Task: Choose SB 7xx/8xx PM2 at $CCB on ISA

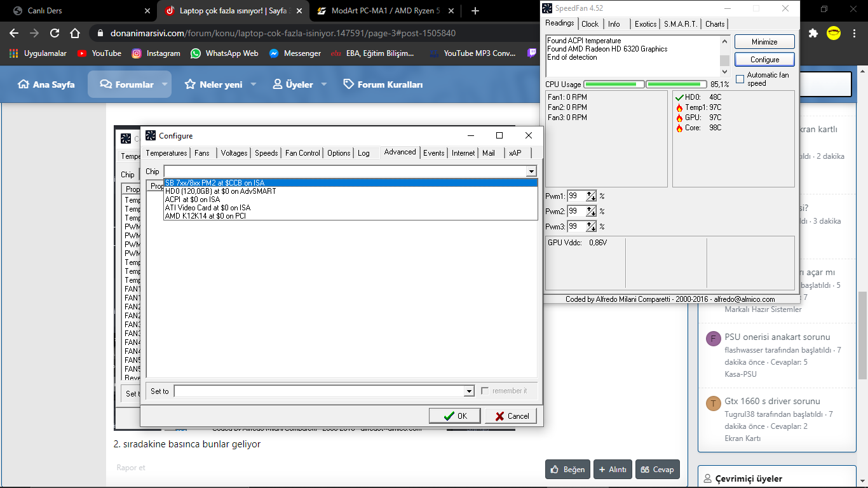Action: coord(351,183)
